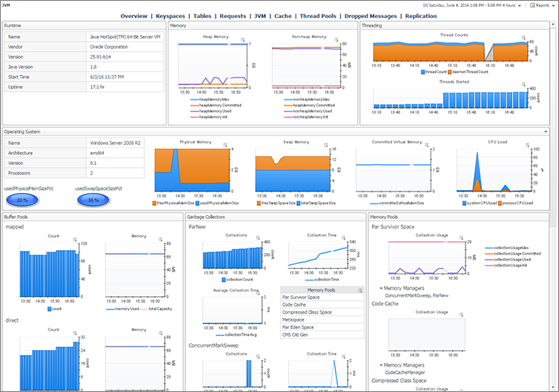Switch to the Keyspaces tab

(x=170, y=16)
